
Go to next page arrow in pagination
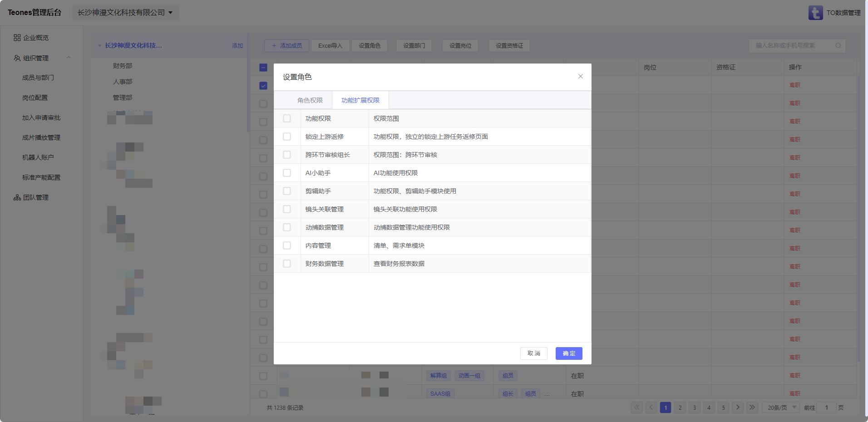click(x=738, y=407)
